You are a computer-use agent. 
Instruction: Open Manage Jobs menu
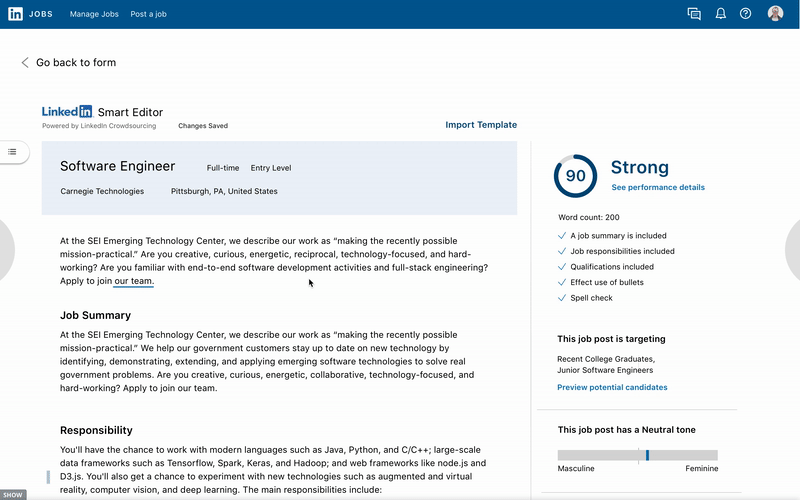[x=94, y=14]
